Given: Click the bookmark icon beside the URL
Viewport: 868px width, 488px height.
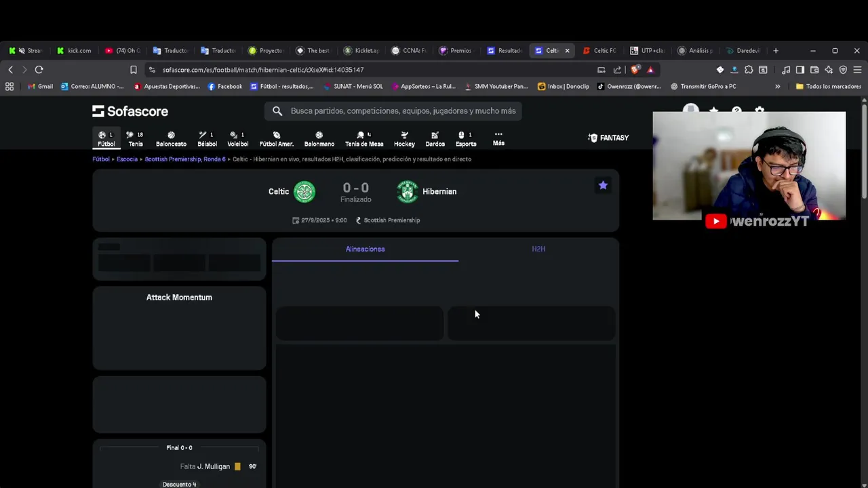Looking at the screenshot, I should tap(134, 70).
